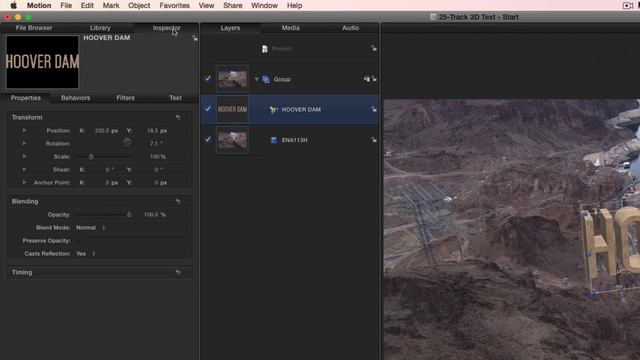Viewport: 640px width, 360px height.
Task: Click the lock icon on ENA113H row
Action: pos(374,140)
